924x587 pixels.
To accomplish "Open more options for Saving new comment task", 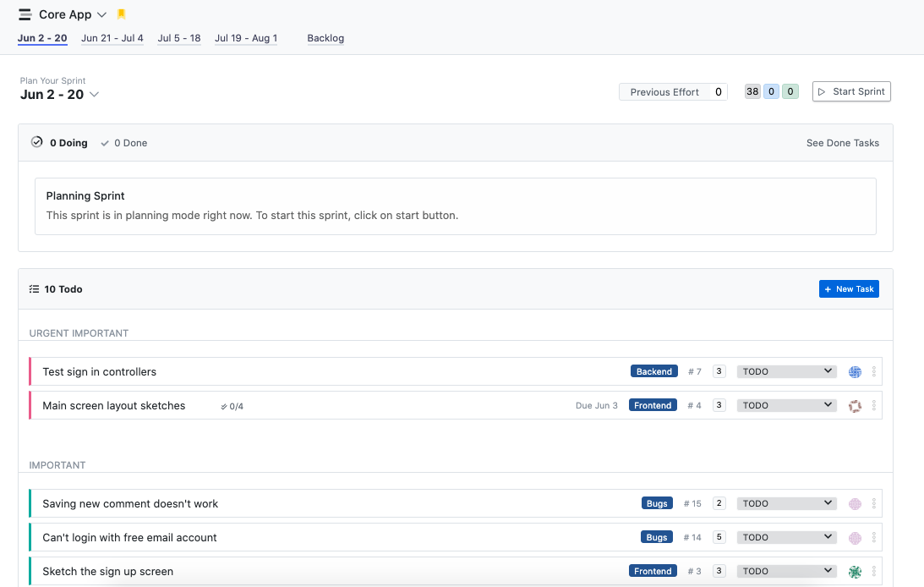I will [874, 504].
